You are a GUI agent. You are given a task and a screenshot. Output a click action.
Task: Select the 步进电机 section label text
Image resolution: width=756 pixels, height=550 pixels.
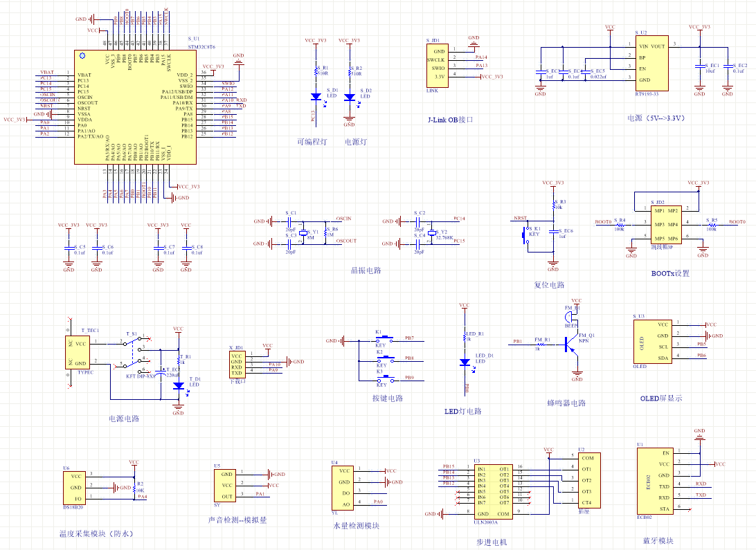pos(492,542)
